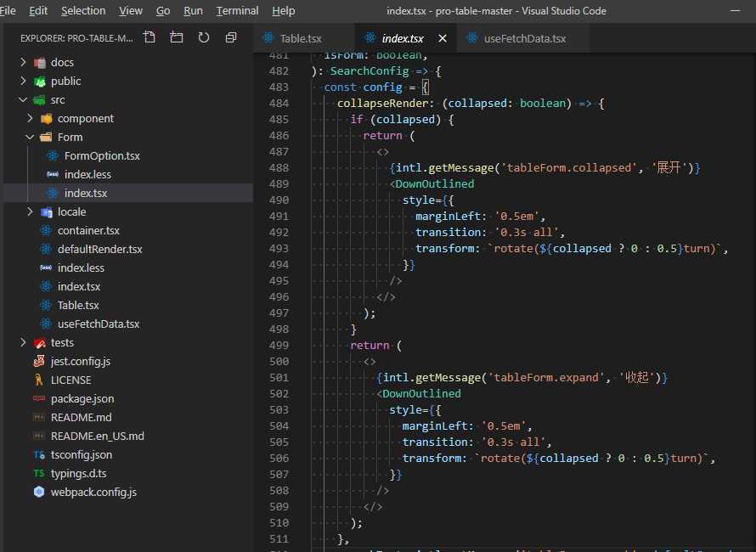Refresh the Explorer file tree
Screen dimensions: 756x552
204,38
